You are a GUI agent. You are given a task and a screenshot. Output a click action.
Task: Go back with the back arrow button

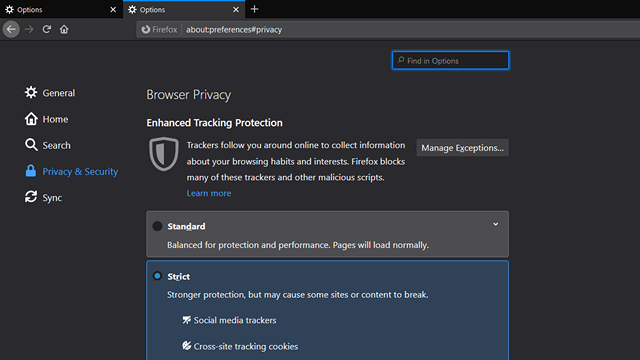point(11,29)
